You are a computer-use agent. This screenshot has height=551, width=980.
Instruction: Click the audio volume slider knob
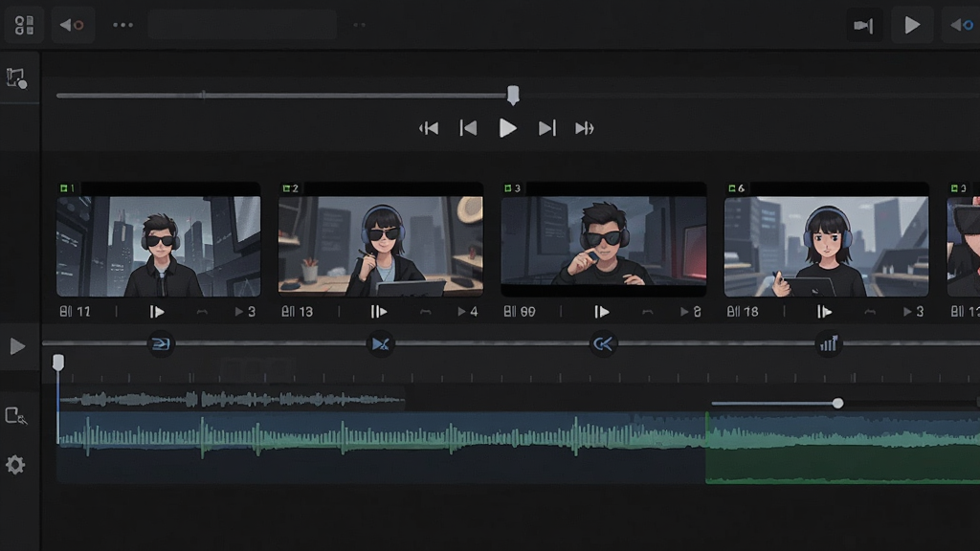(x=837, y=404)
